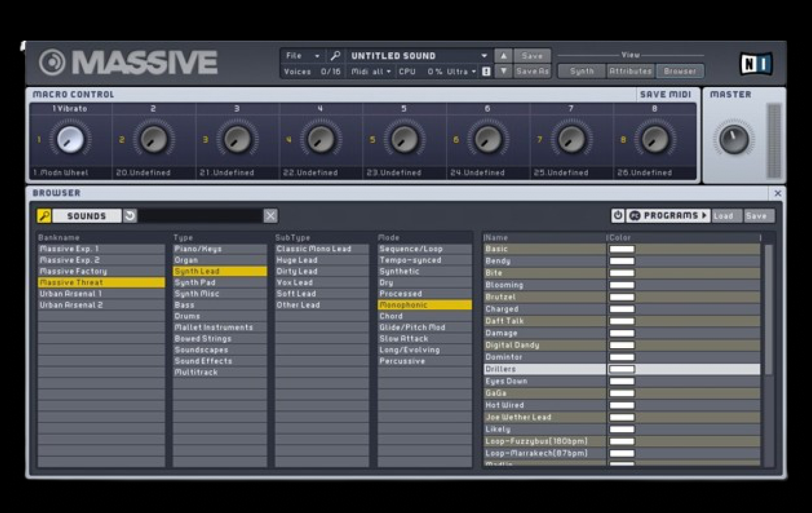Click macro knob 5
Screen dimensions: 812x513
(x=404, y=140)
